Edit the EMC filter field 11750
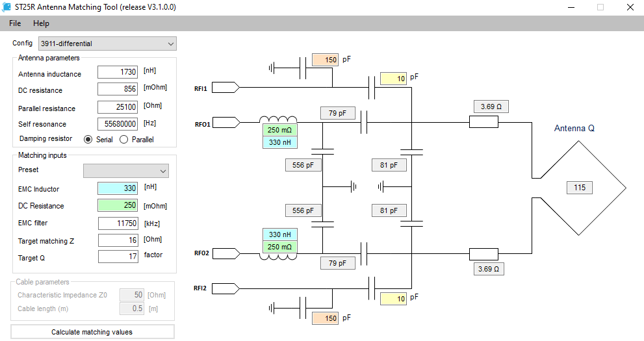 (118, 223)
